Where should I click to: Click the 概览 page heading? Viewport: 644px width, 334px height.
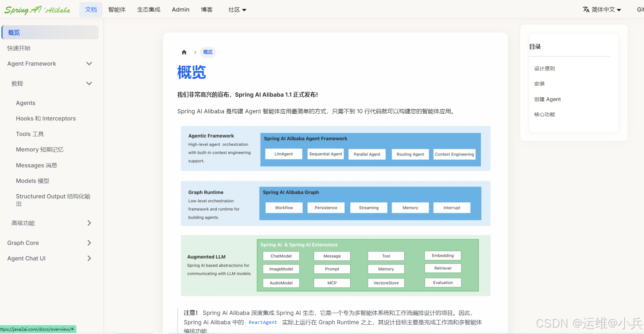(192, 72)
